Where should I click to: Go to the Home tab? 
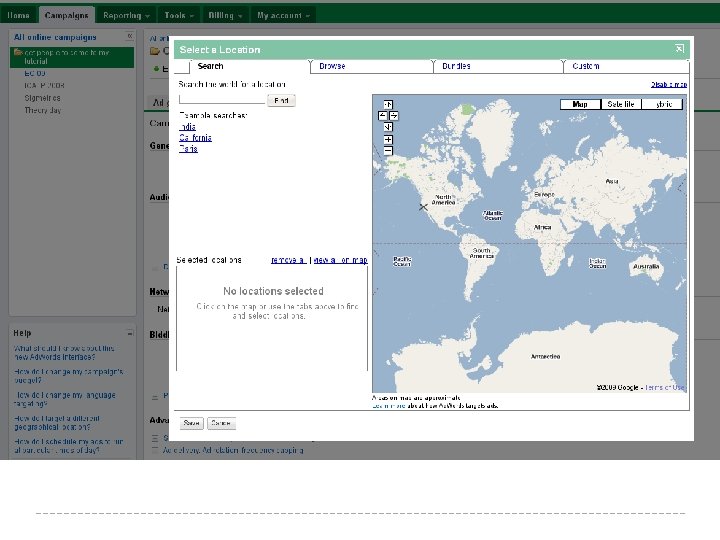(18, 16)
